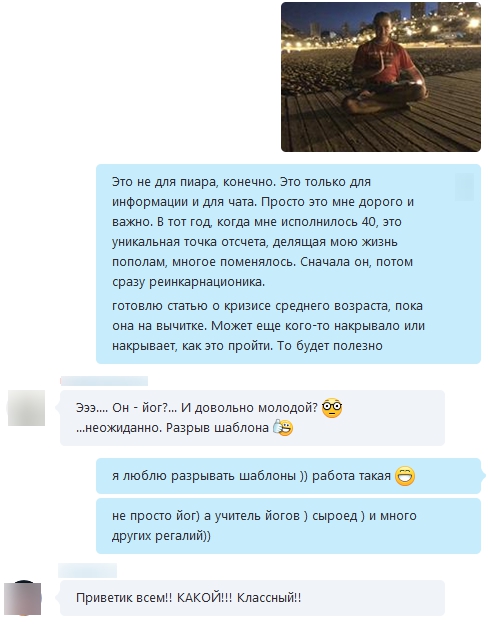Click the blurred square in the long blue message

click(464, 187)
